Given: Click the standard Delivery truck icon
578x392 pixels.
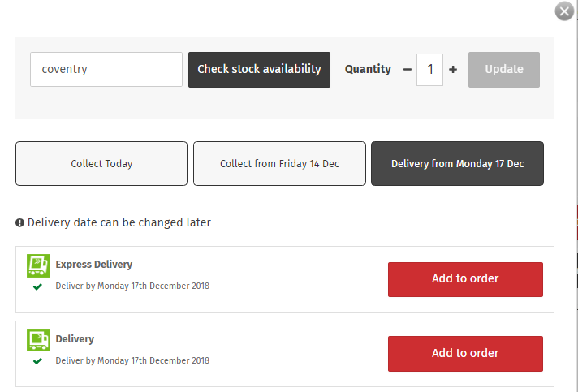Looking at the screenshot, I should point(38,340).
